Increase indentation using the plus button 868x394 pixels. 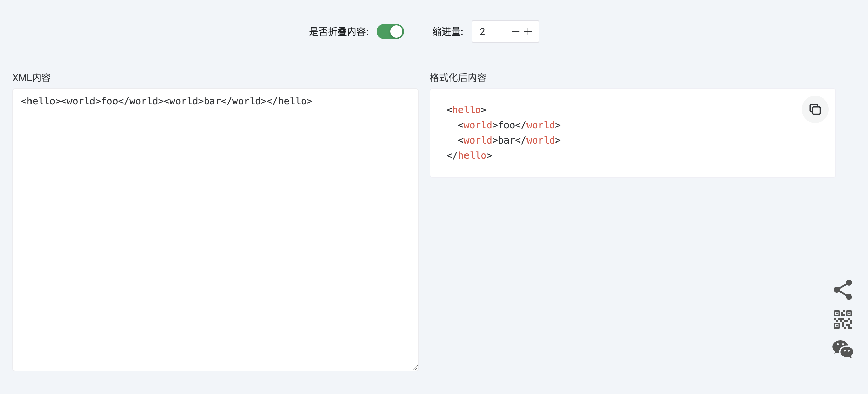click(529, 31)
